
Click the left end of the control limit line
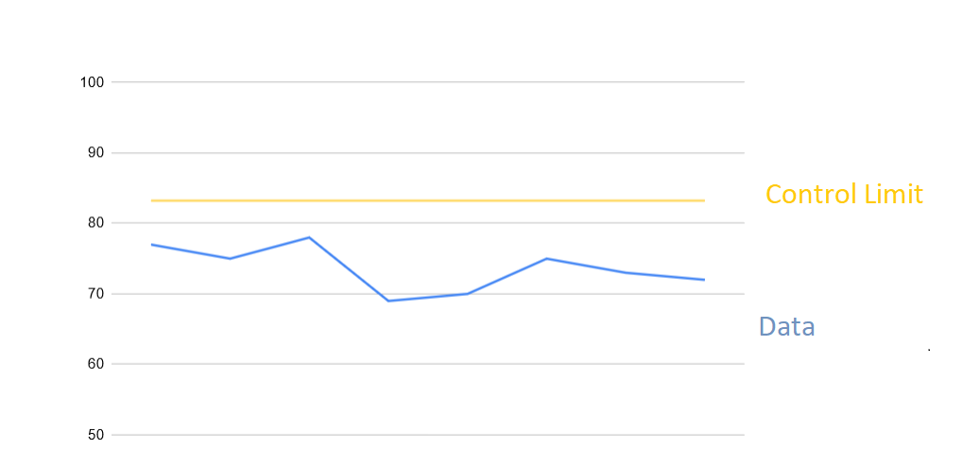click(152, 200)
